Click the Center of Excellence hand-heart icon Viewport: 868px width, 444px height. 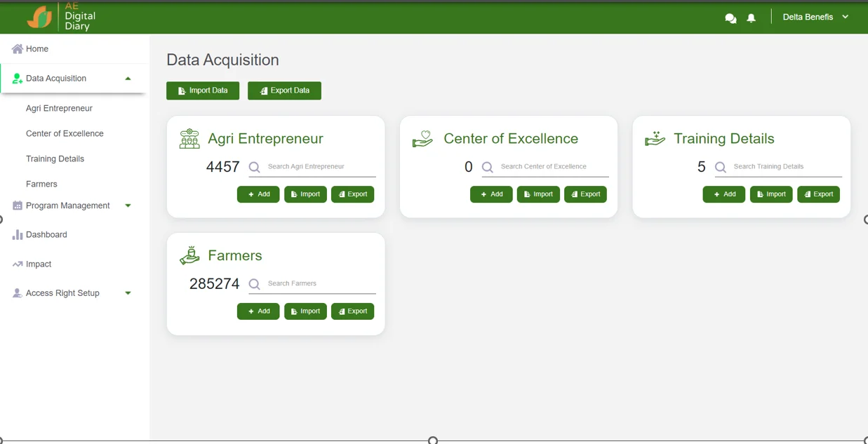coord(422,139)
